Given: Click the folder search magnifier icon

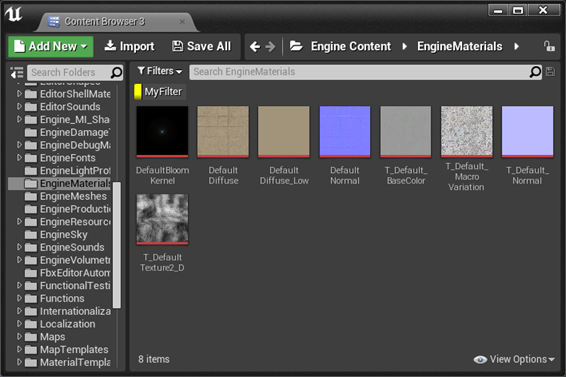Looking at the screenshot, I should tap(116, 73).
